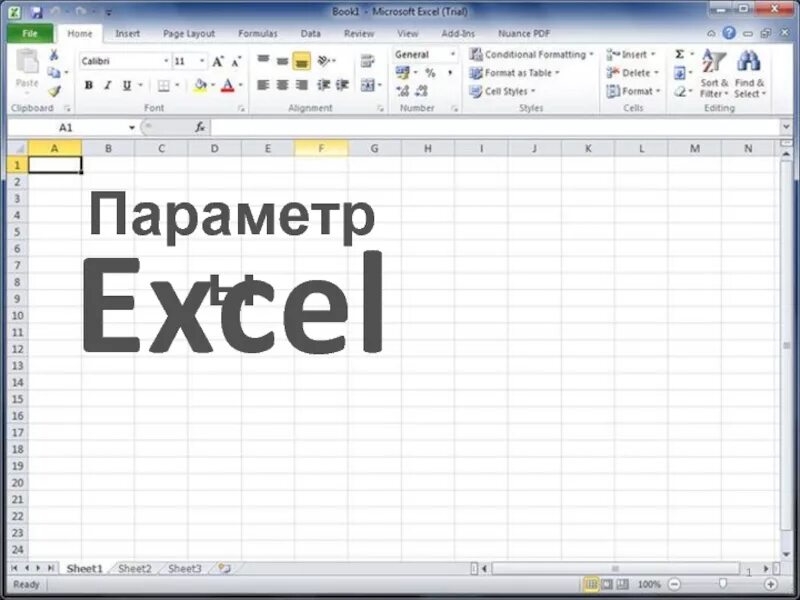Click the Fill Color bucket icon

coord(201,85)
